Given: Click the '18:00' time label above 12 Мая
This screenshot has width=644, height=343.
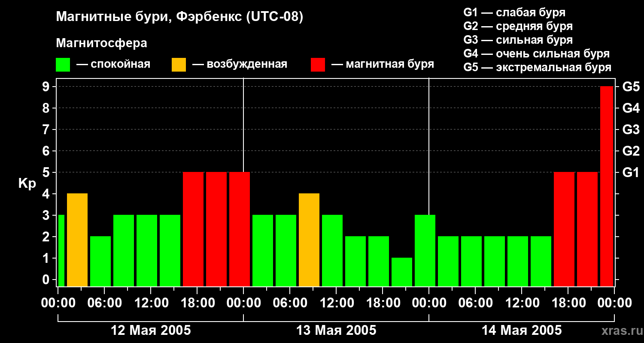Looking at the screenshot, I should point(197,303).
